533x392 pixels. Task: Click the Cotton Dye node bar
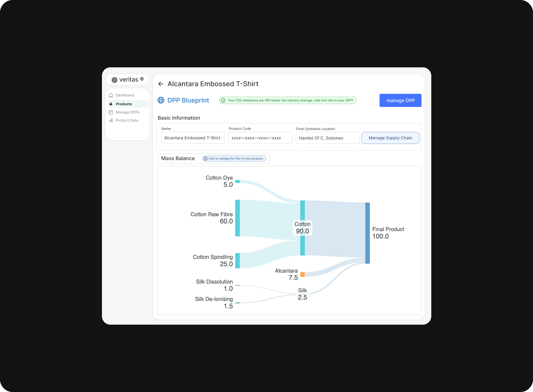(237, 181)
